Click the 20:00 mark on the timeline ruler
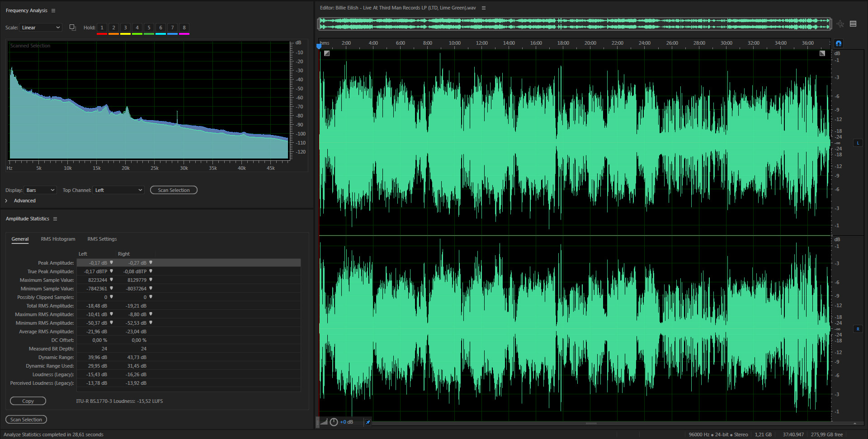Image resolution: width=868 pixels, height=439 pixels. (x=590, y=43)
